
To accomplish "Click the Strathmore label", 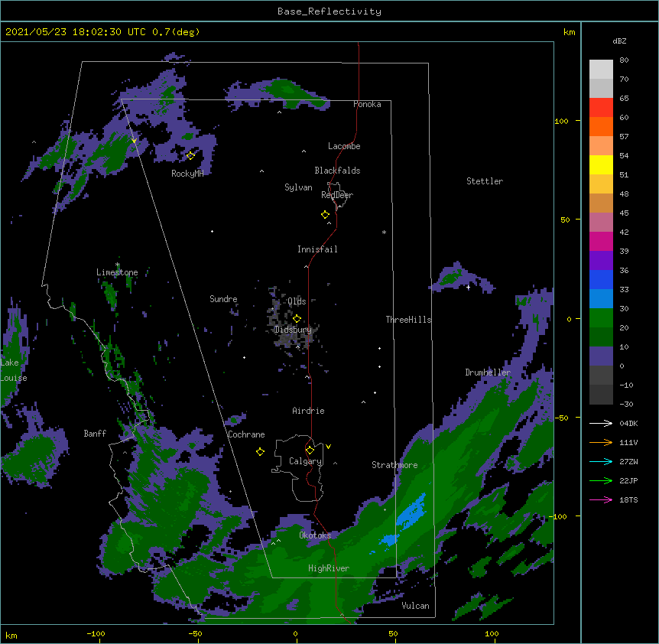I will [x=394, y=465].
